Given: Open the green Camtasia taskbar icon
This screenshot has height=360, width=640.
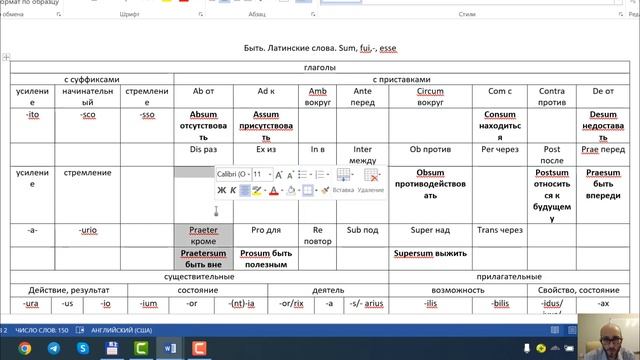Looking at the screenshot, I should [141, 349].
